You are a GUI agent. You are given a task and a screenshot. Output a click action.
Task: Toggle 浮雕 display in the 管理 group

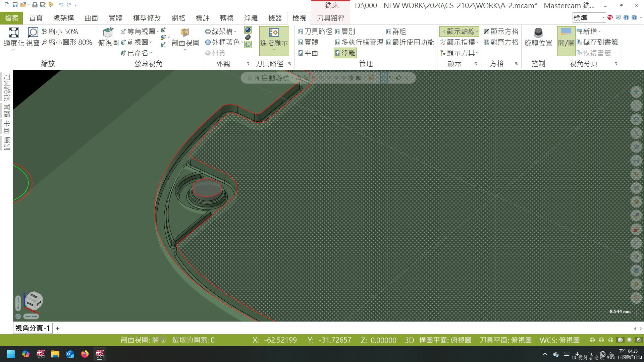click(x=345, y=53)
